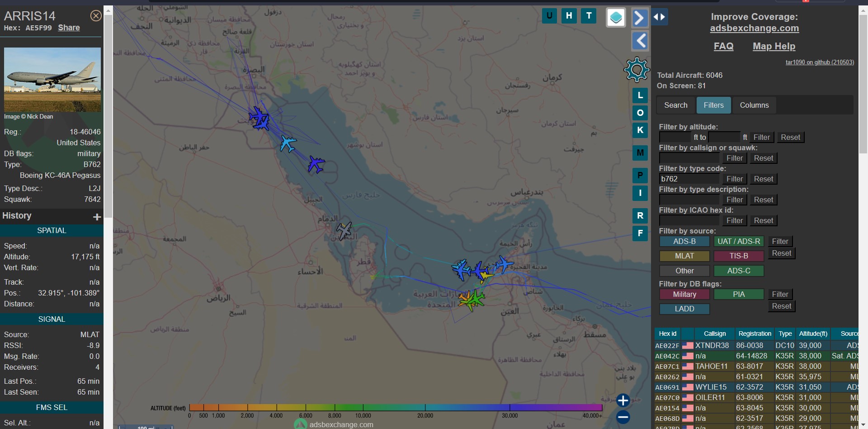
Task: Zoom out with the minus icon
Action: click(x=623, y=417)
